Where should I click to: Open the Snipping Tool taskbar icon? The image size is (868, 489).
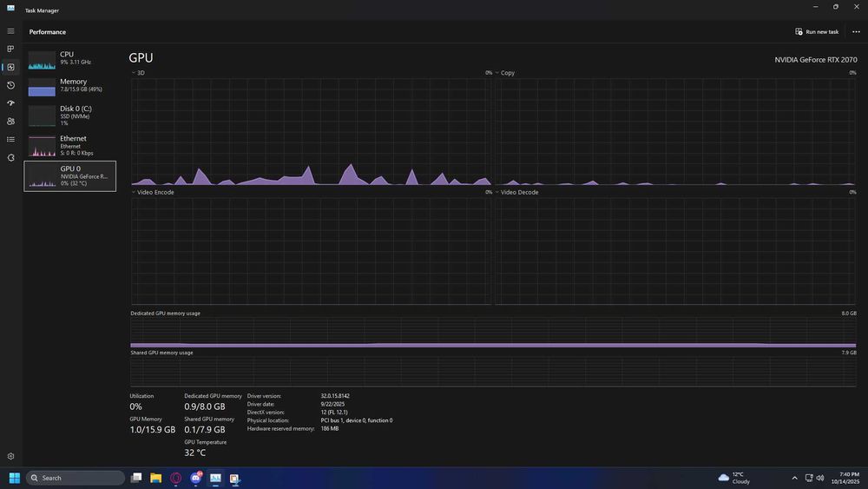coord(234,478)
